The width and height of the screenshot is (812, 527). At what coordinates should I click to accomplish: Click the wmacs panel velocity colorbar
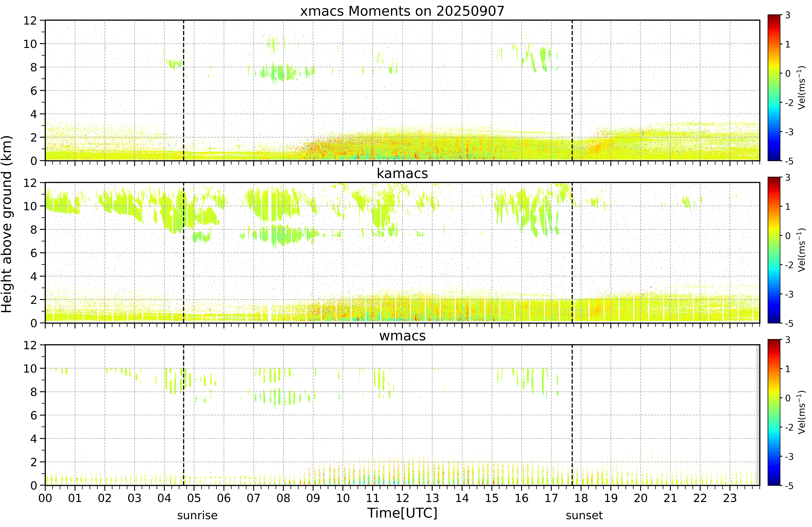coord(774,412)
